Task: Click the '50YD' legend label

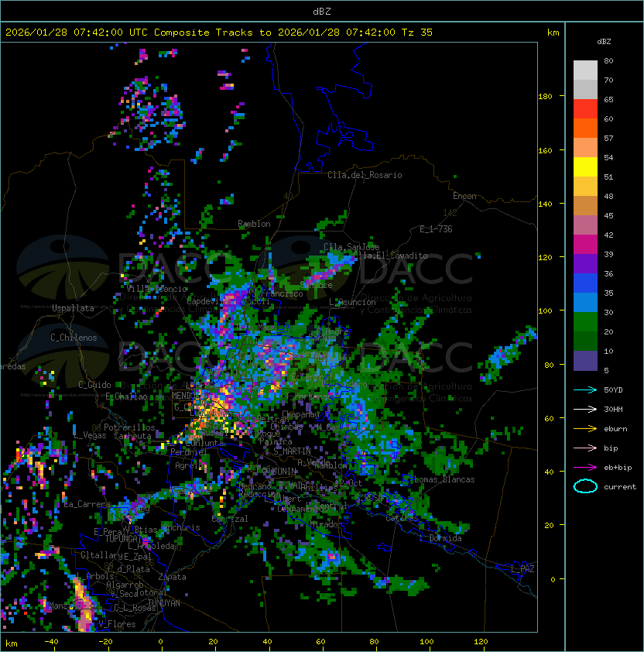Action: (613, 389)
